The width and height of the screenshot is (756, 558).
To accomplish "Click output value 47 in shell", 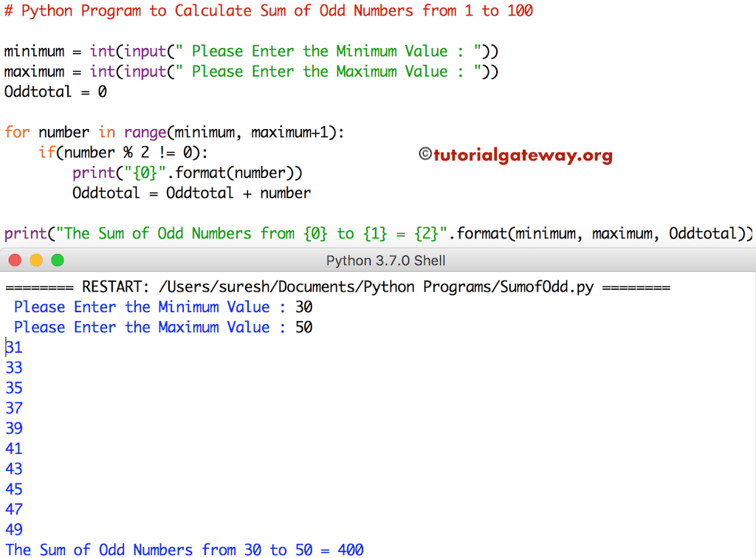I will click(13, 509).
